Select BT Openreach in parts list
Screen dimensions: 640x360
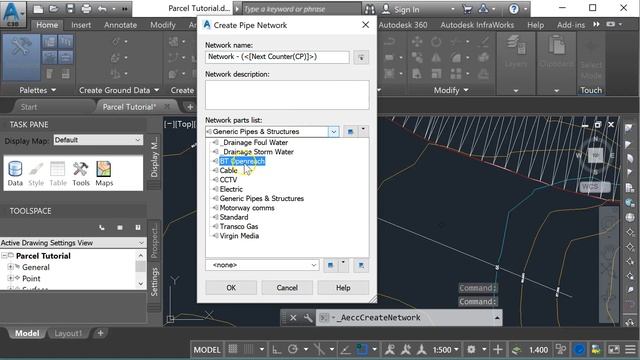pos(242,161)
